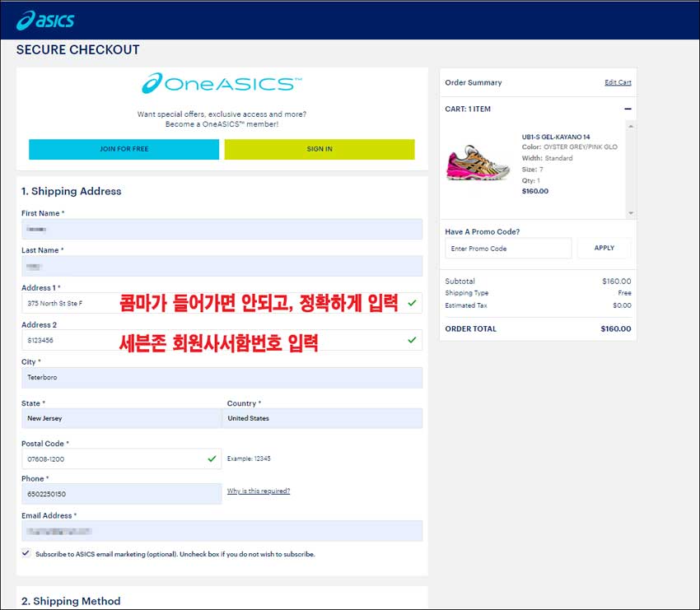Click JOIN FOR FREE button
The height and width of the screenshot is (610, 700).
(124, 149)
